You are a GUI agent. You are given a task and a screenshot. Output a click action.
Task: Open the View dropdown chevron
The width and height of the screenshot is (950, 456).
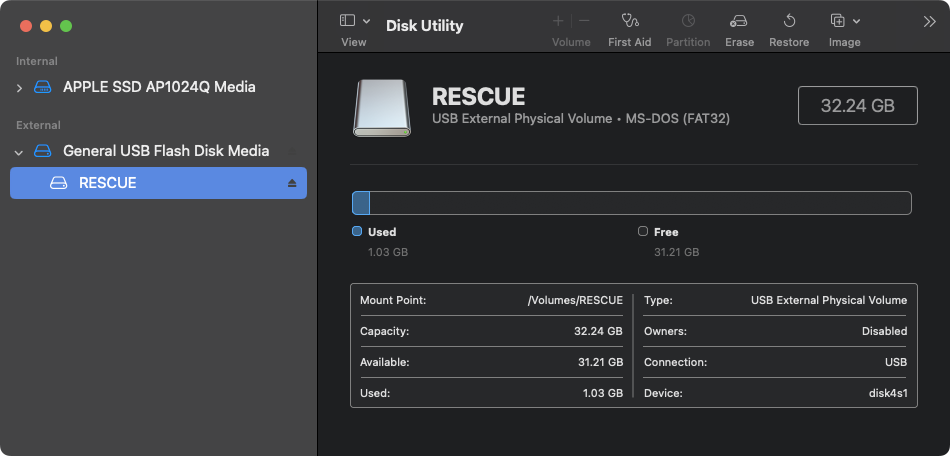point(367,21)
